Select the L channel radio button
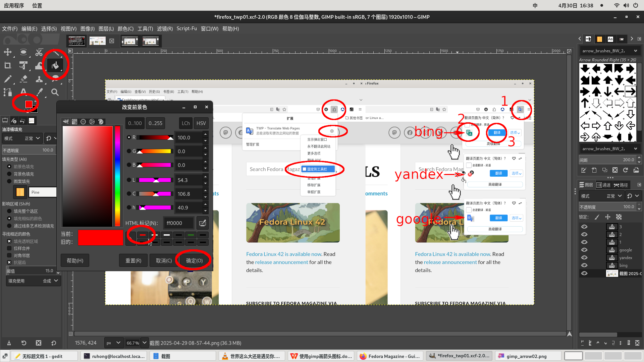Viewport: 644px width, 362px height. [129, 180]
